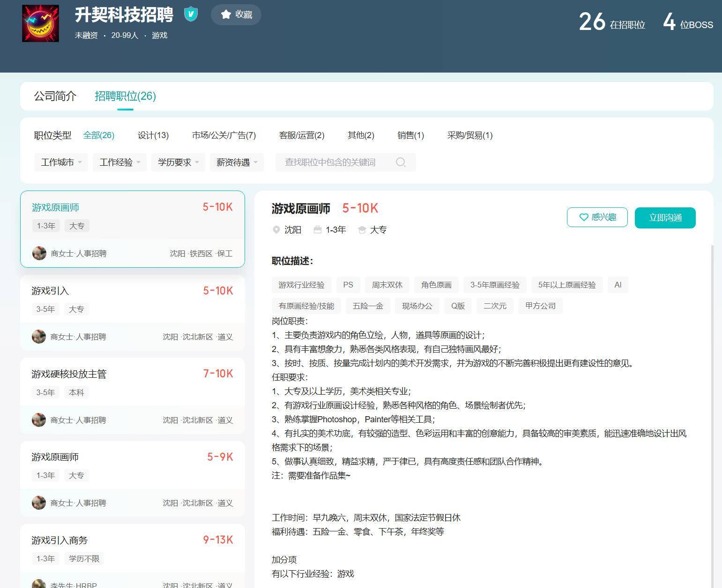The height and width of the screenshot is (588, 722).
Task: Click the magnifier search icon
Action: coord(401,162)
